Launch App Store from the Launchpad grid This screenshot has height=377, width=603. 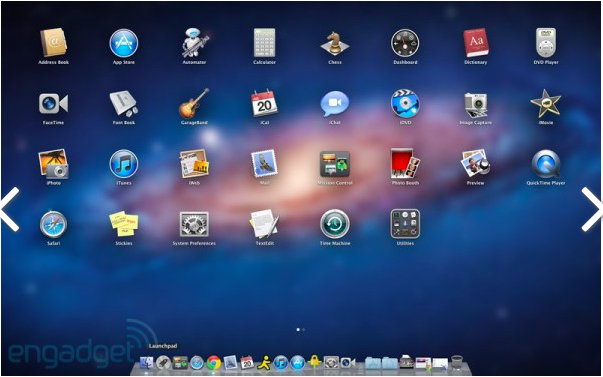tap(123, 42)
